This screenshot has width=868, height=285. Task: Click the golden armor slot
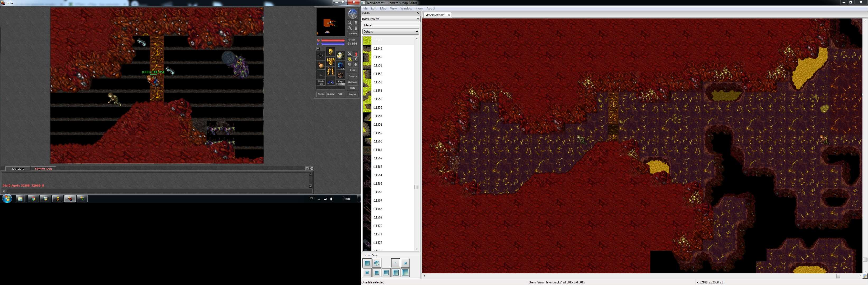click(x=331, y=61)
